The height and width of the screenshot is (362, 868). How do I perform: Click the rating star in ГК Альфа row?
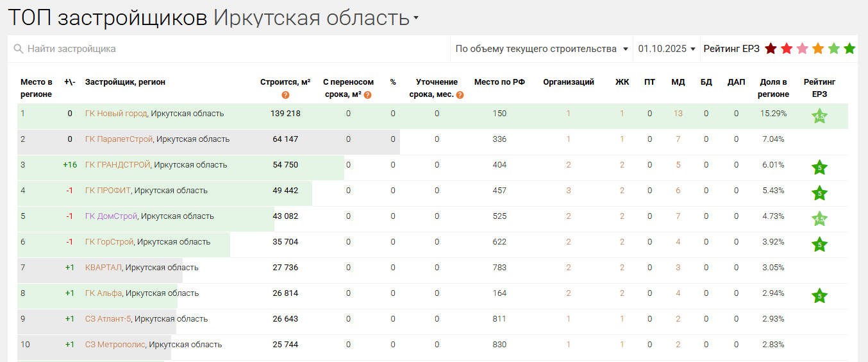pos(819,296)
